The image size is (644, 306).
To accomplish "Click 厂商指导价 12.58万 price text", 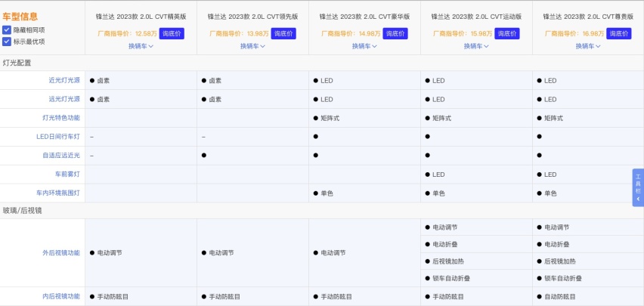I will [x=127, y=34].
